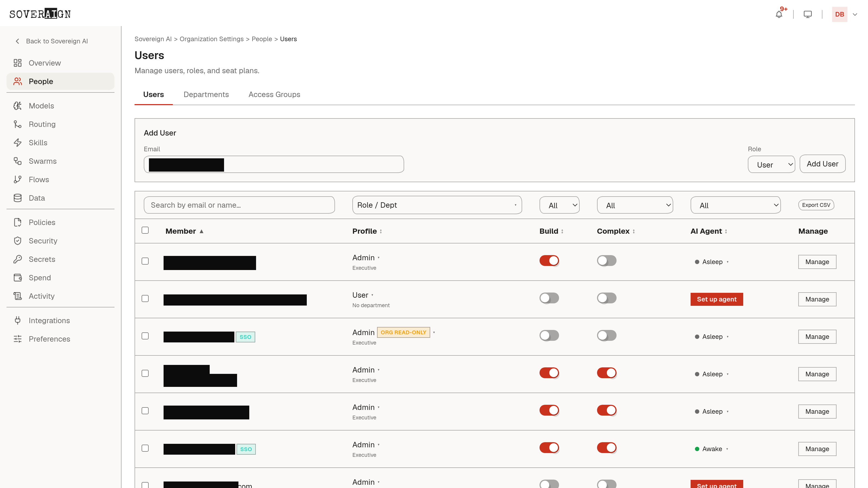Click the Skills lightning icon
This screenshot has width=868, height=488.
(x=18, y=143)
